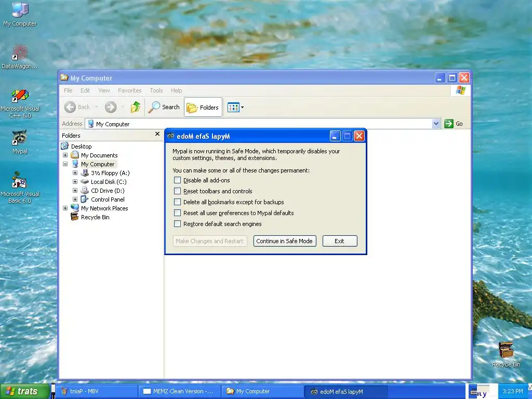Click the Forward arrow in My Computer toolbar
The height and width of the screenshot is (399, 532).
pyautogui.click(x=110, y=107)
